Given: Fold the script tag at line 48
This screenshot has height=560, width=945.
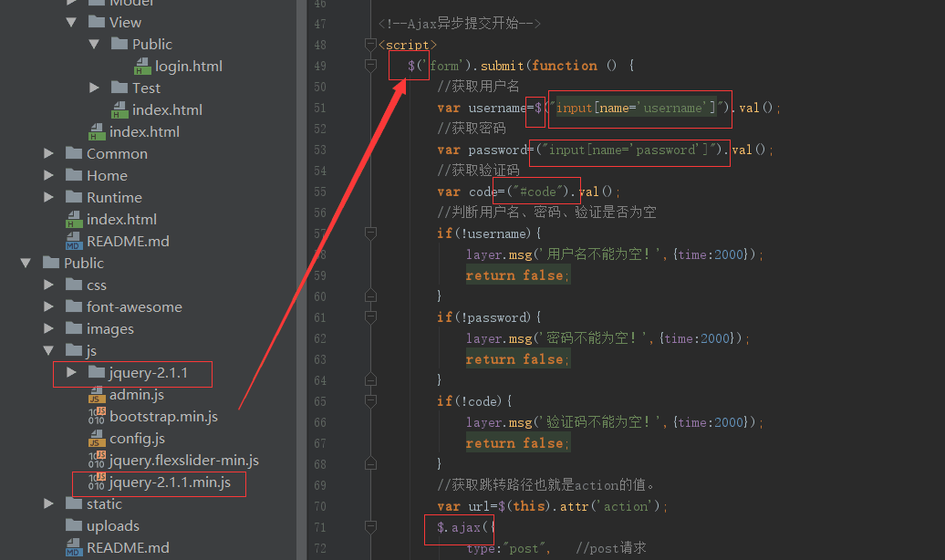Looking at the screenshot, I should [370, 45].
